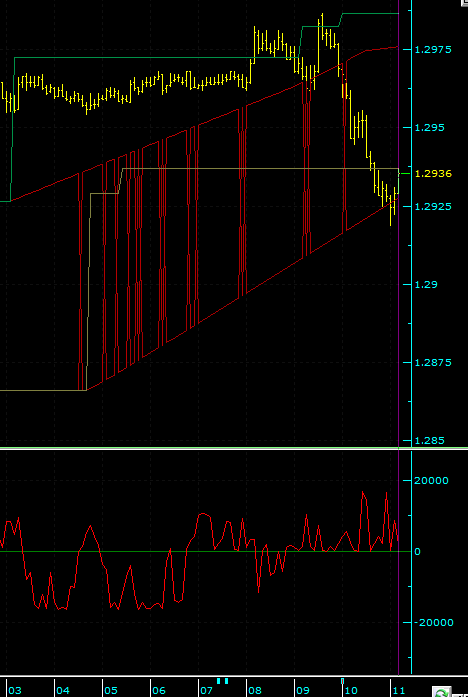
Task: Click the 20000 indicator scale label
Action: 432,481
